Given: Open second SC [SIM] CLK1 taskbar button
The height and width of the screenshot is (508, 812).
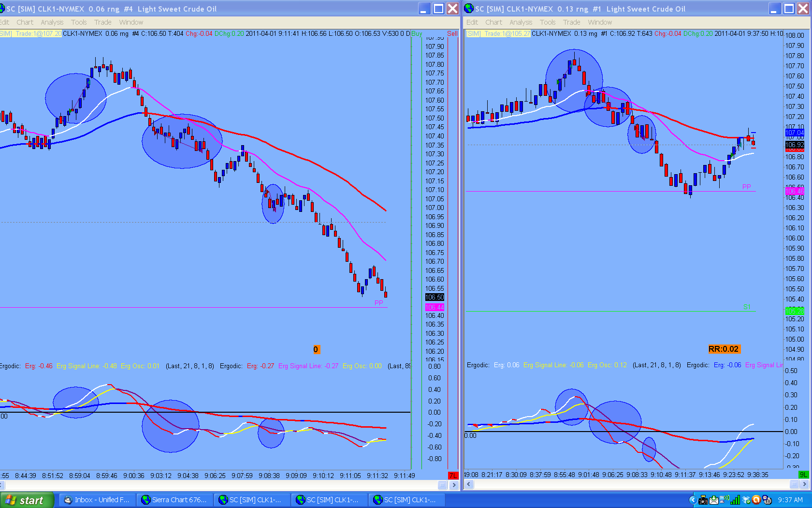Looking at the screenshot, I should point(329,500).
